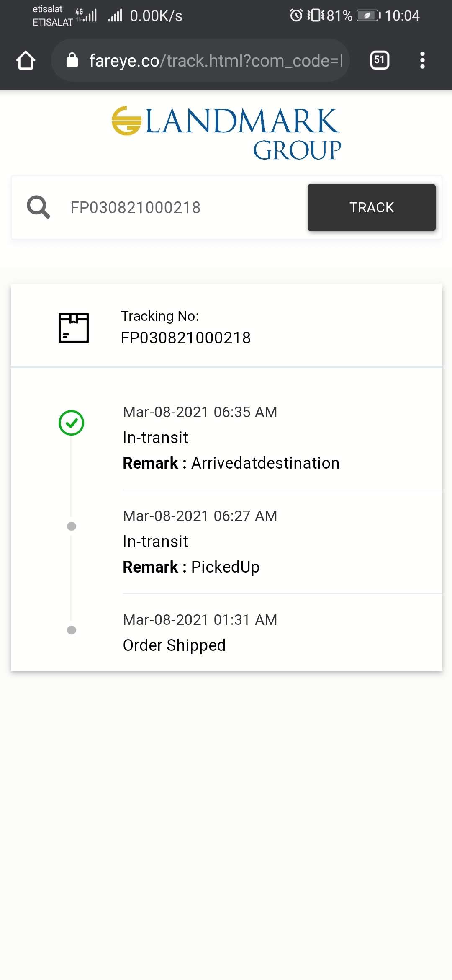Tap the green checkmark status icon
Image resolution: width=452 pixels, height=980 pixels.
pos(72,423)
